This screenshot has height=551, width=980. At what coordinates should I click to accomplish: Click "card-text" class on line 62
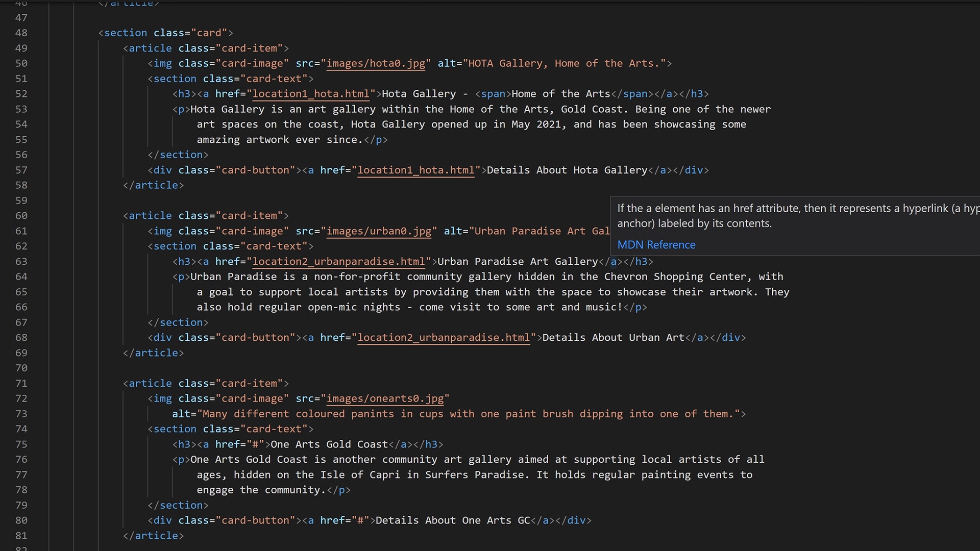(274, 246)
